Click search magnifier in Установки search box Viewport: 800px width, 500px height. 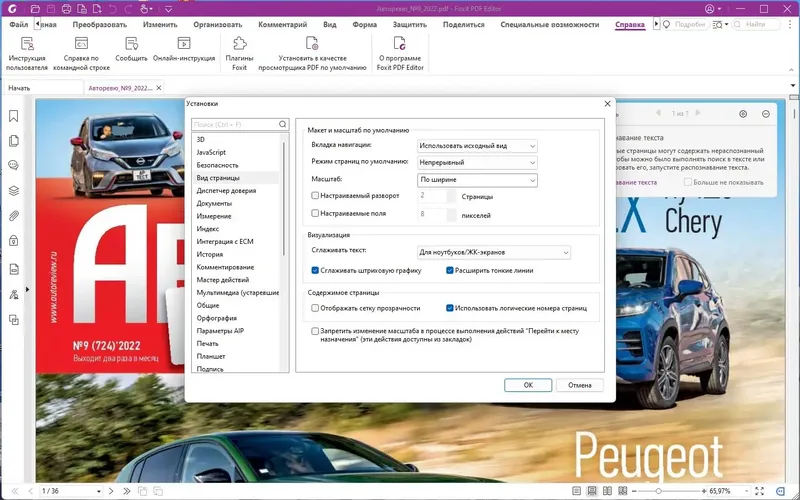coord(283,124)
